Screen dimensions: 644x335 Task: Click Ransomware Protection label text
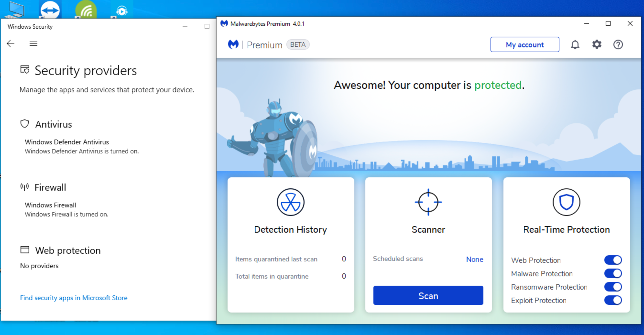(x=549, y=287)
